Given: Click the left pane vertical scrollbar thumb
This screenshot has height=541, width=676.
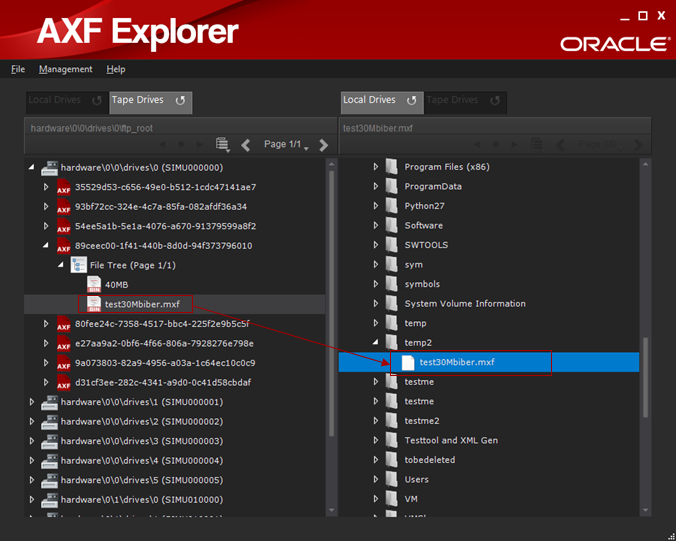Looking at the screenshot, I should pos(332,303).
